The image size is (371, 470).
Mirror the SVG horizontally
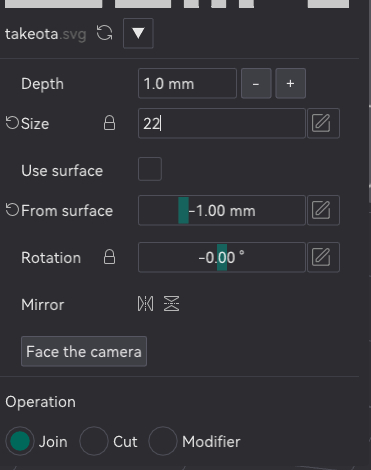coord(146,304)
